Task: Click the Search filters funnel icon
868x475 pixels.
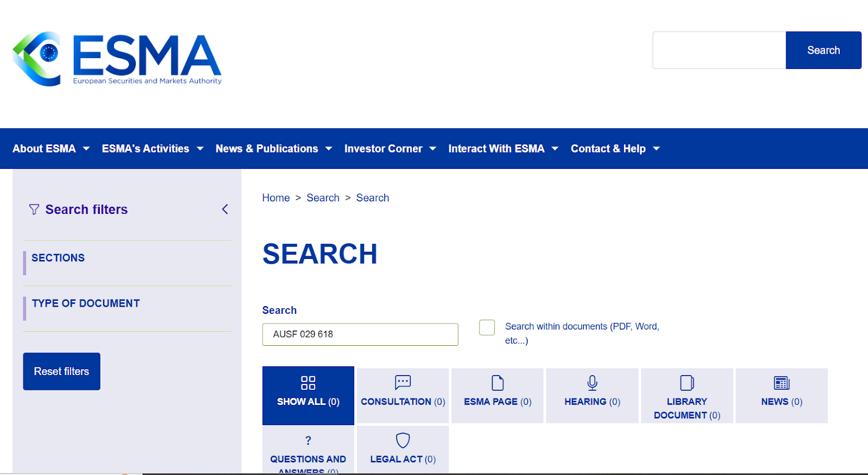Action: (34, 210)
